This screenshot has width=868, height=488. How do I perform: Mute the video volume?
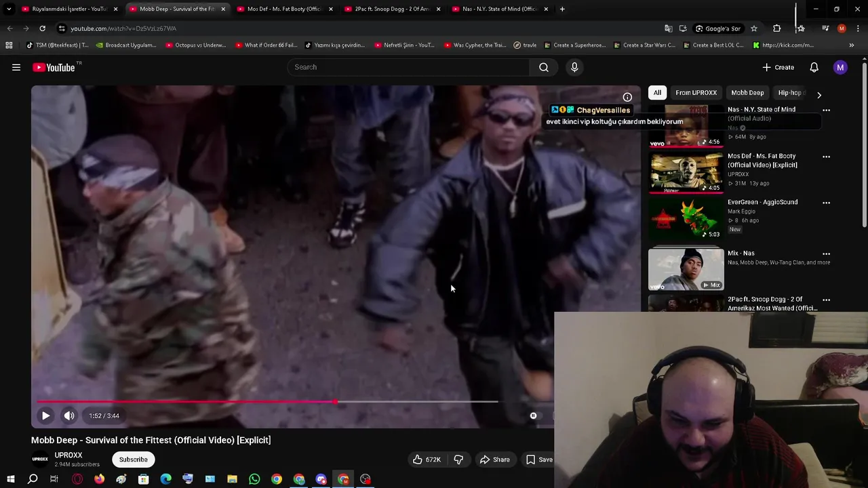click(69, 415)
